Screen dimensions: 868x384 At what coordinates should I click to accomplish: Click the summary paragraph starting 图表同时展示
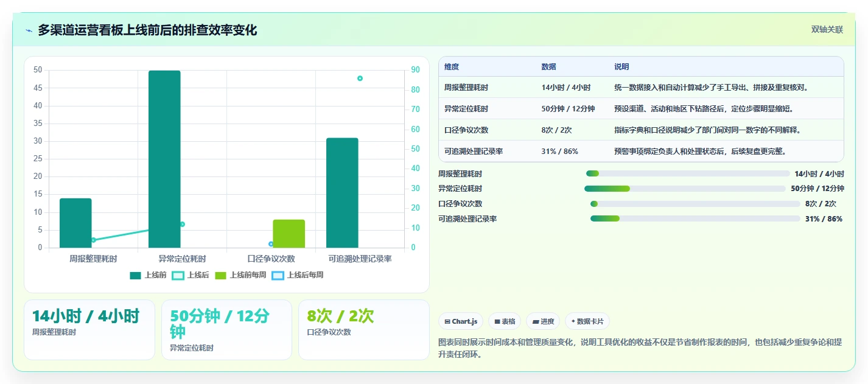[x=640, y=349]
